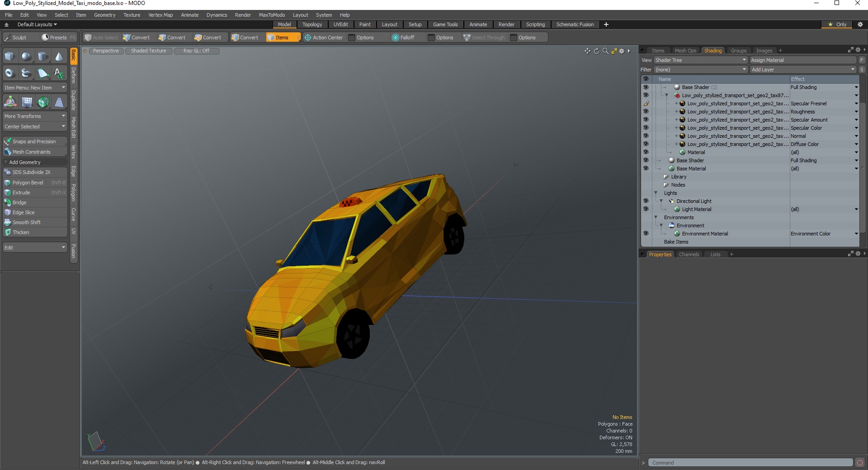Activate the Pen polygon tool

[x=42, y=73]
